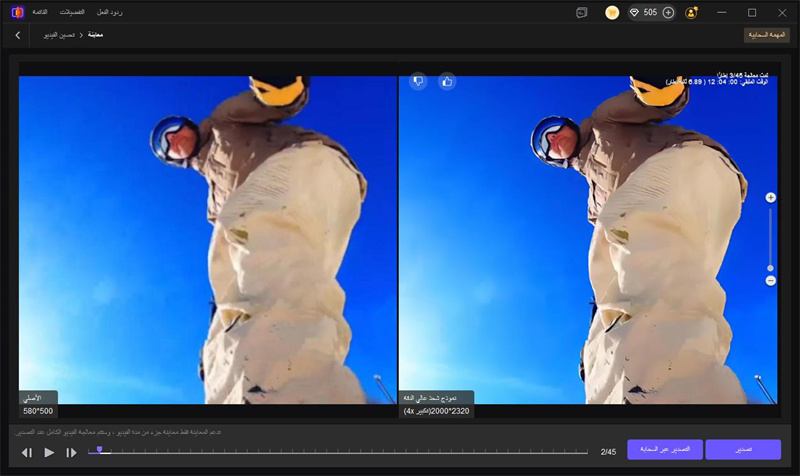Add credits with the plus icon beside 505
Viewport: 800px width, 476px height.
pyautogui.click(x=668, y=13)
